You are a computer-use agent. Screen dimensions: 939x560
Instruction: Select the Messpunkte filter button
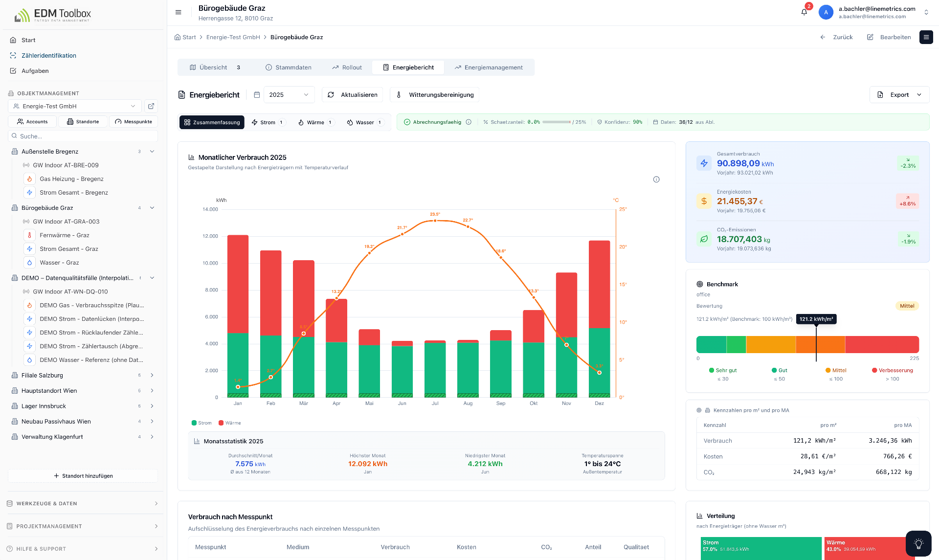click(134, 122)
